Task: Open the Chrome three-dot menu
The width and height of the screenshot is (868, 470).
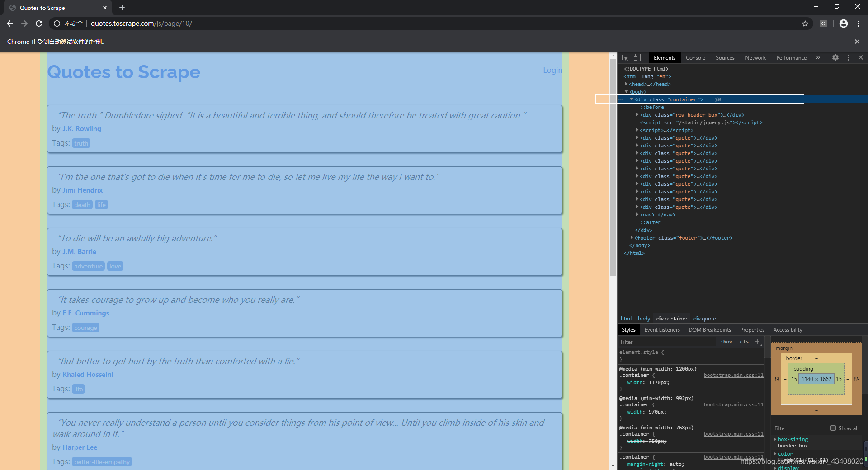Action: coord(858,23)
